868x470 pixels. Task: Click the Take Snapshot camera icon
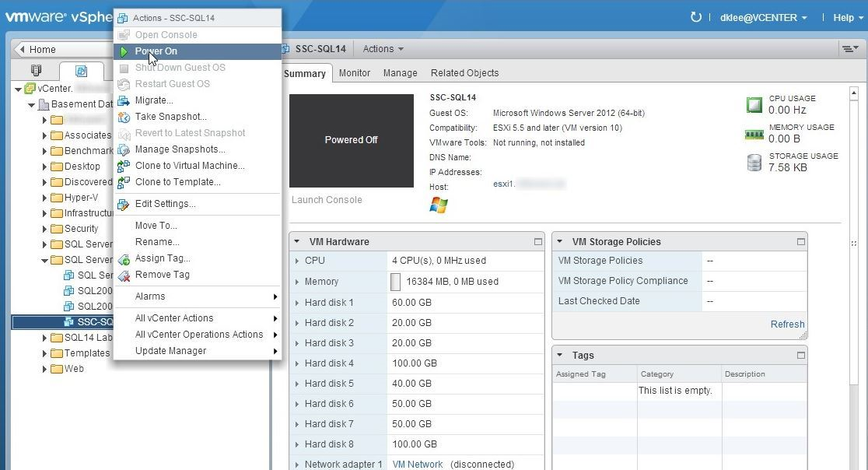(x=124, y=117)
